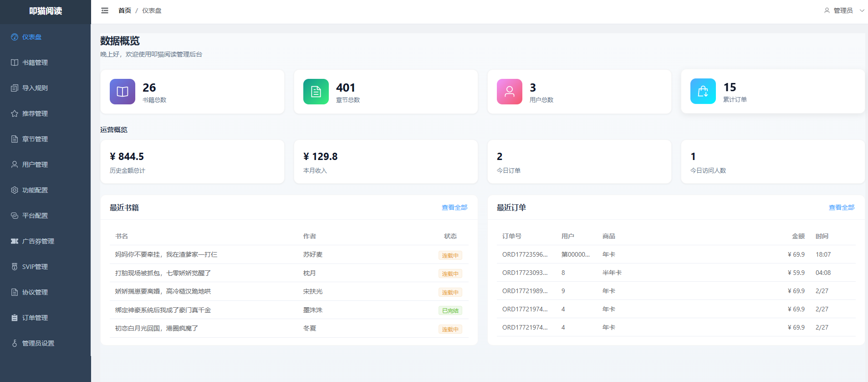868x382 pixels.
Task: Click author name 宋扶光
Action: [313, 291]
